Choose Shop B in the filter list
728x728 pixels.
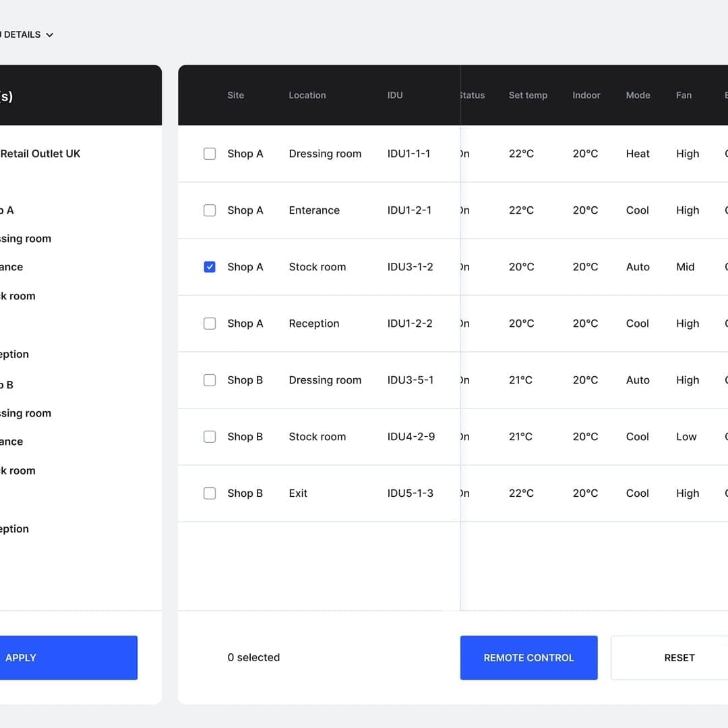tap(8, 384)
